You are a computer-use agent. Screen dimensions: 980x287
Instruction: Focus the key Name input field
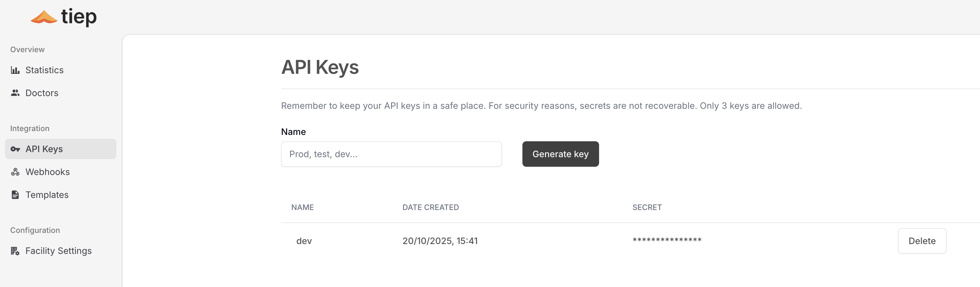coord(391,154)
